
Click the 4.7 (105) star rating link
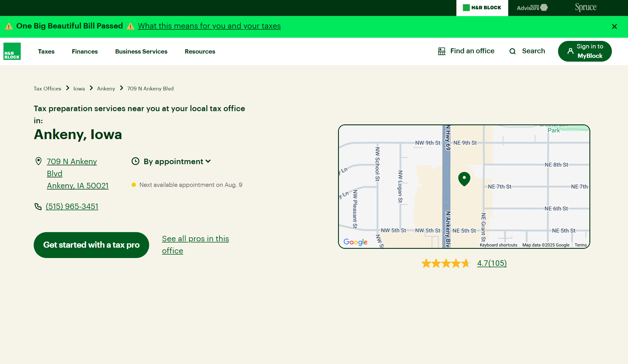(x=492, y=263)
